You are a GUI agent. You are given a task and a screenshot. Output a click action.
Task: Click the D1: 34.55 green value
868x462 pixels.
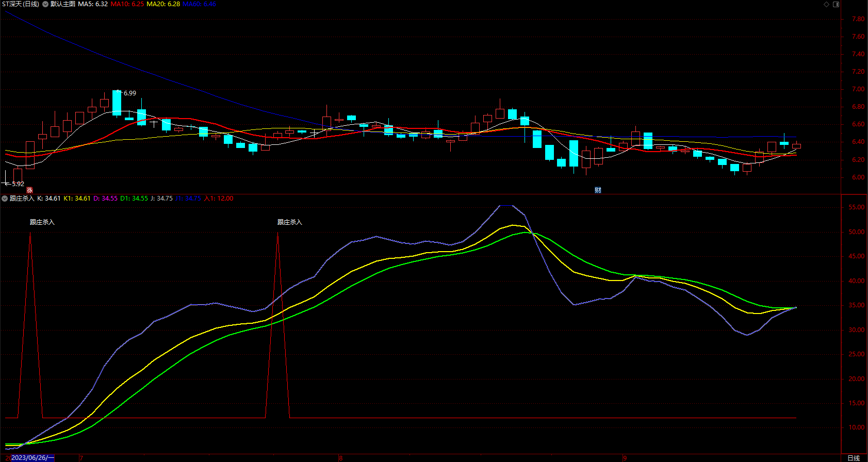point(134,199)
